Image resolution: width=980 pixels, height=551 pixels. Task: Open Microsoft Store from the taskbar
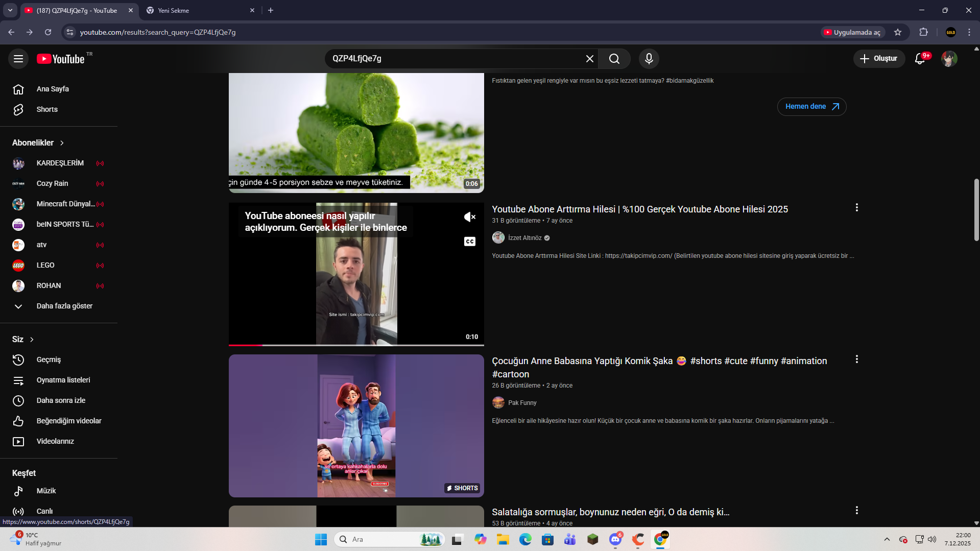pos(548,540)
